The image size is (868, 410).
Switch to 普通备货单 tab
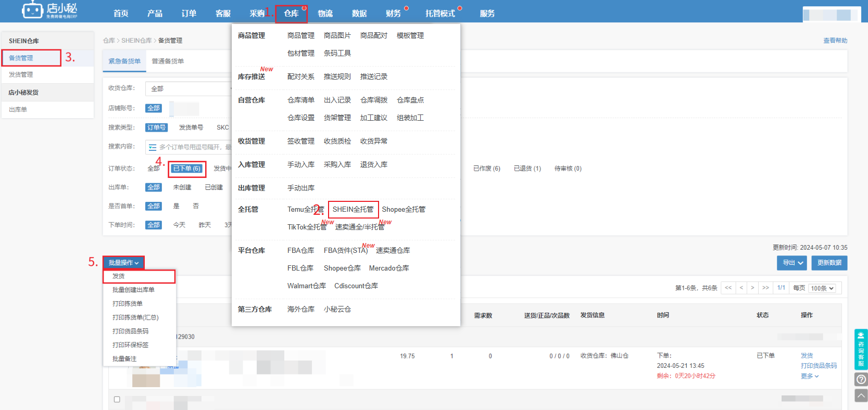pyautogui.click(x=168, y=61)
